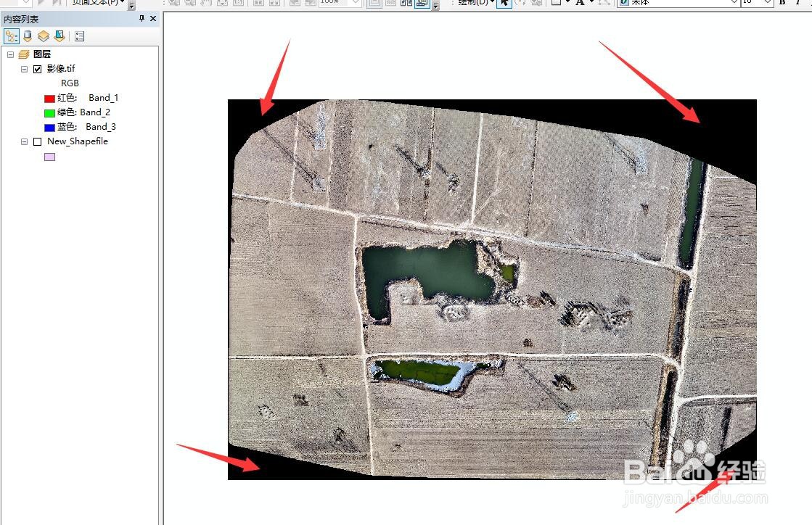
Task: Select the 图层 data frame label
Action: pyautogui.click(x=42, y=54)
